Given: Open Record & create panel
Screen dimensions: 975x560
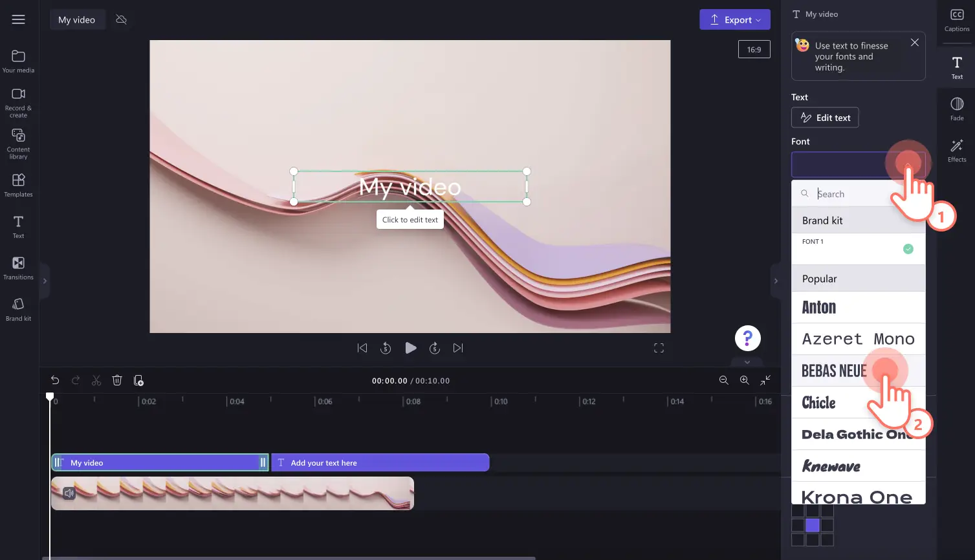Looking at the screenshot, I should [18, 103].
